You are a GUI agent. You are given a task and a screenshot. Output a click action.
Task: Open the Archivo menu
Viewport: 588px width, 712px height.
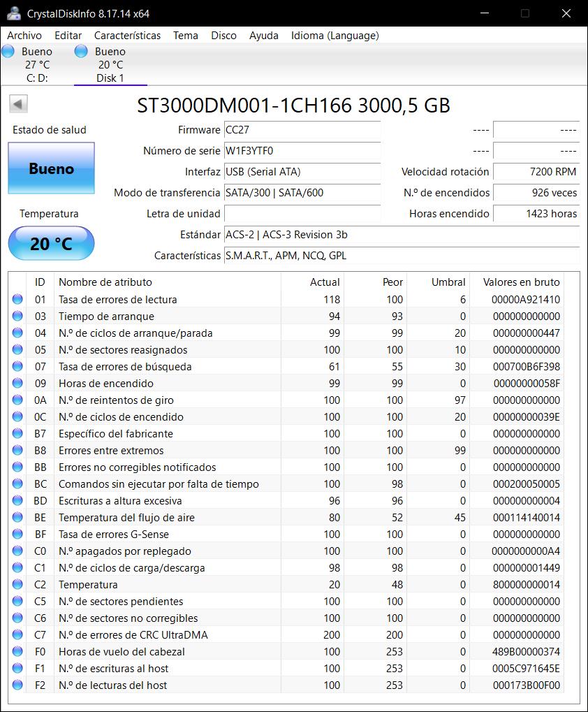24,36
